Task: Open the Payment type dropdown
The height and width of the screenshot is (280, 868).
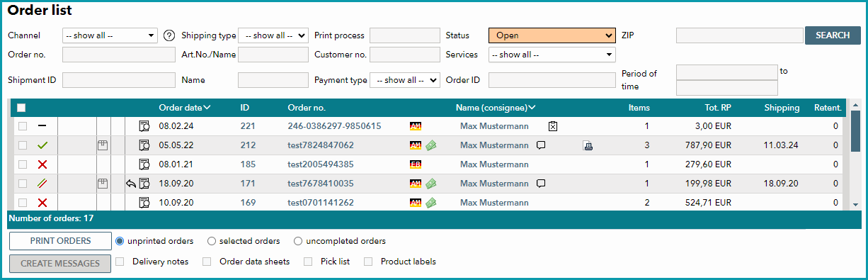Action: point(404,80)
